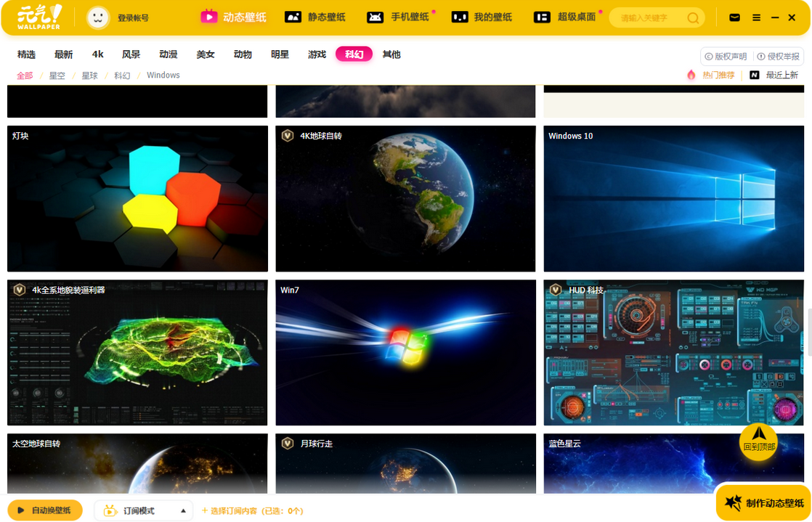Open the 灯块 wallpaper thumbnail
Viewport: 812px width, 522px height.
tap(137, 198)
